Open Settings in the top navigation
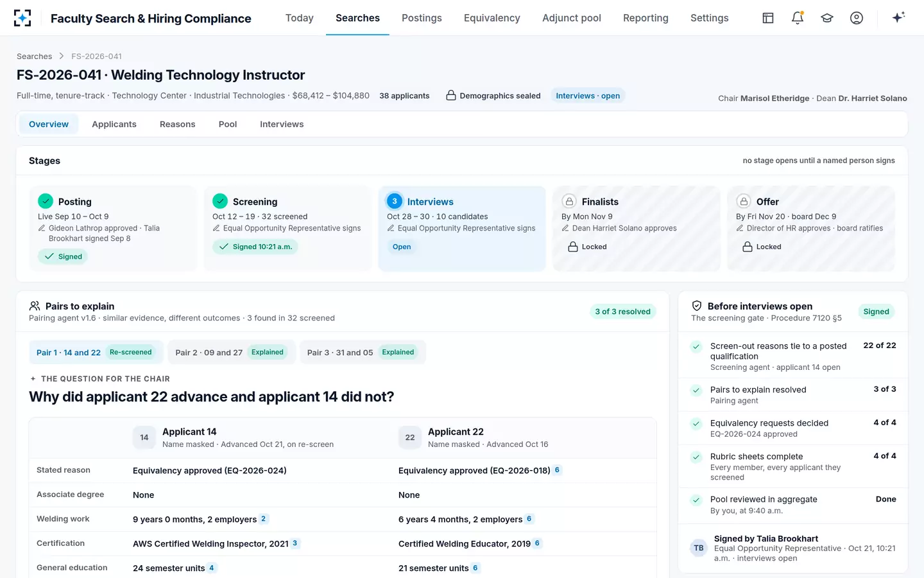The width and height of the screenshot is (924, 578). [710, 18]
